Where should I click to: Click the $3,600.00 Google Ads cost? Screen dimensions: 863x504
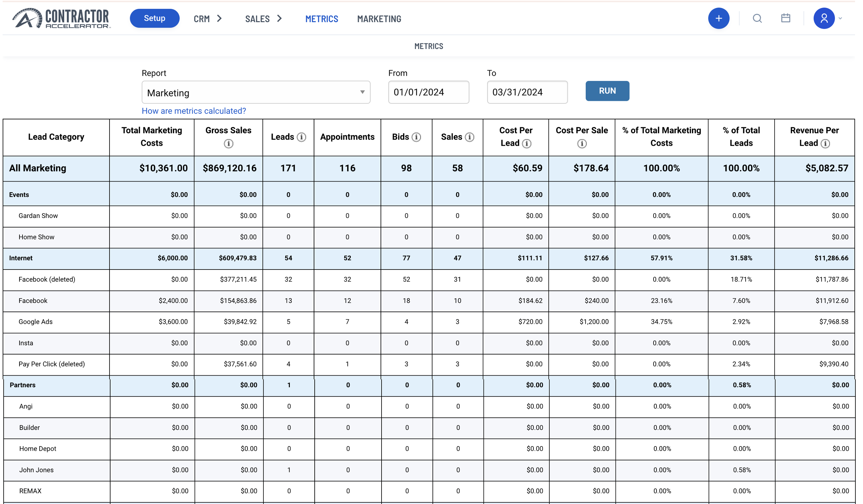pos(173,322)
